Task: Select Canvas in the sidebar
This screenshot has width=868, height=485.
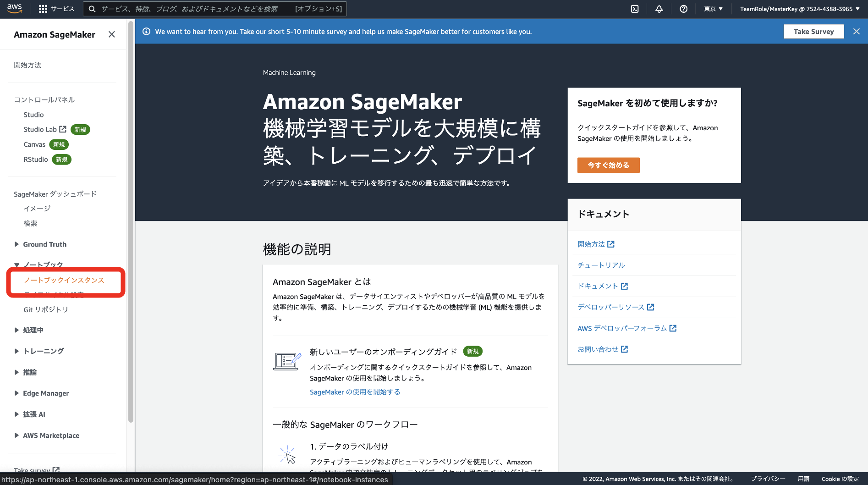Action: click(34, 144)
